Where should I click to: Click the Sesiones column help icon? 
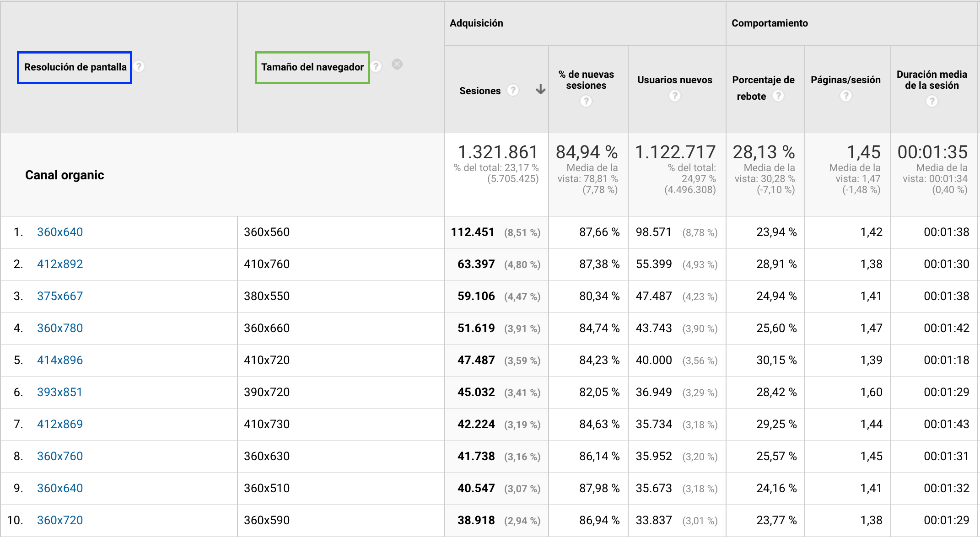click(513, 91)
